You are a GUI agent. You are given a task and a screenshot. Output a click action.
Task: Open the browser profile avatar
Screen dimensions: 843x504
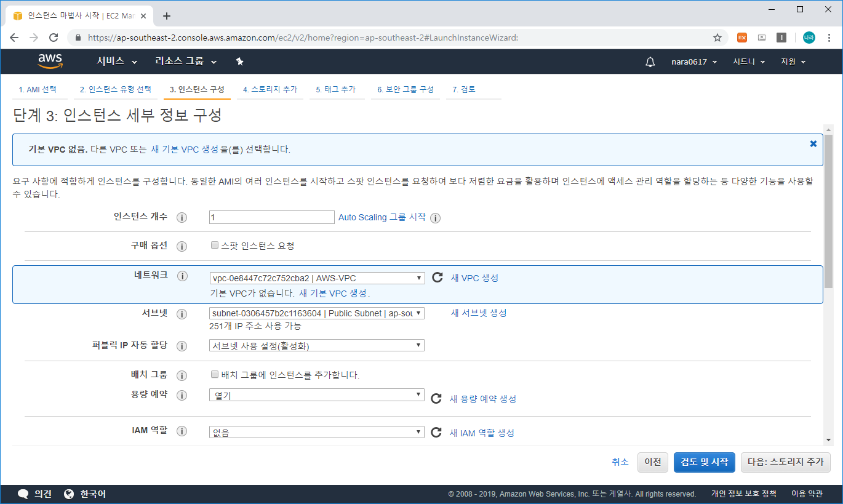coord(809,38)
